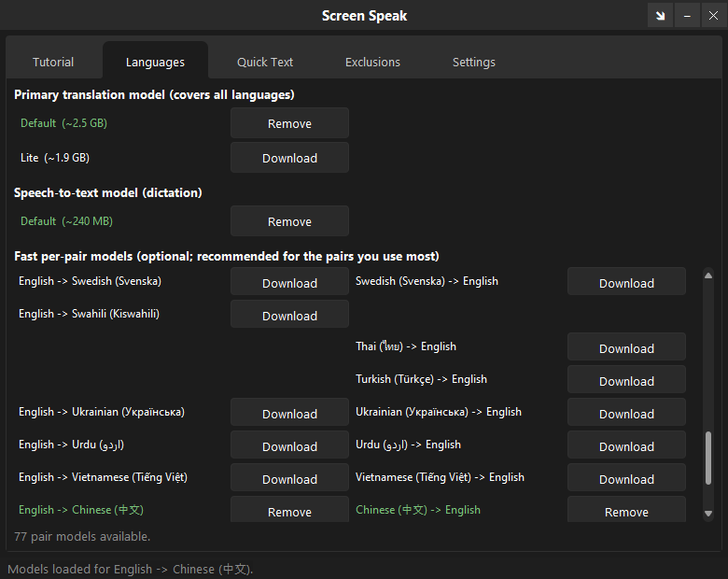728x579 pixels.
Task: Click 'Fast per-pair models' heading
Action: (x=227, y=257)
